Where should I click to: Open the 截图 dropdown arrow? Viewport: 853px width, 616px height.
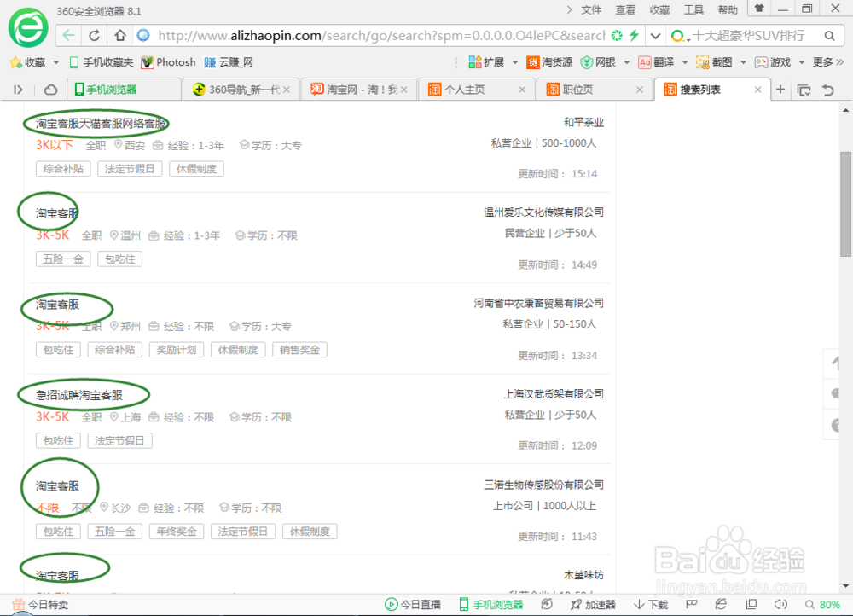743,62
